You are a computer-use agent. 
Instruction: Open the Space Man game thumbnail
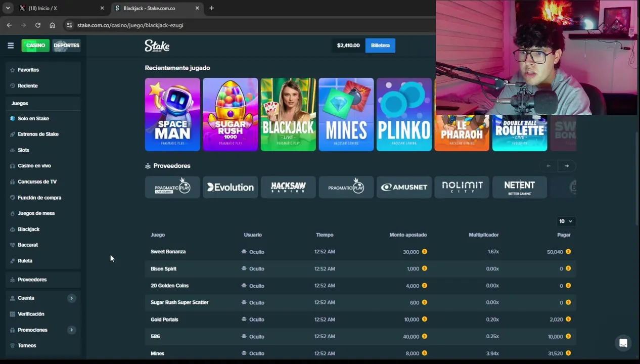coord(172,114)
